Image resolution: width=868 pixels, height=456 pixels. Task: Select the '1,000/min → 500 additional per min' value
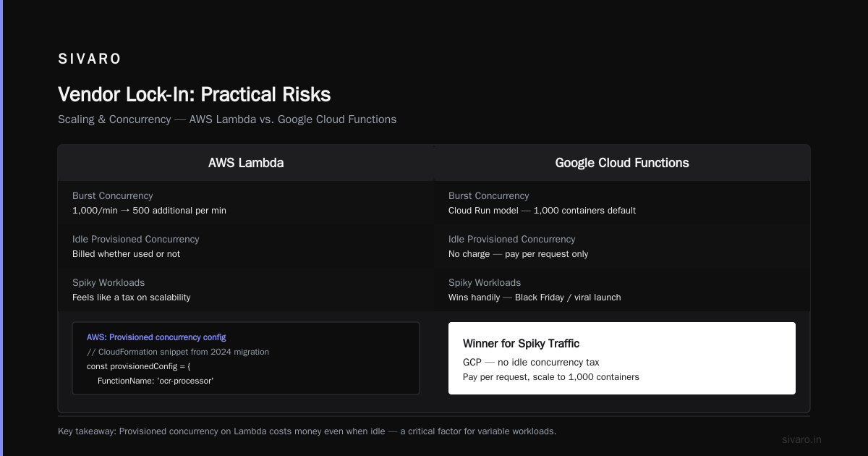point(150,211)
